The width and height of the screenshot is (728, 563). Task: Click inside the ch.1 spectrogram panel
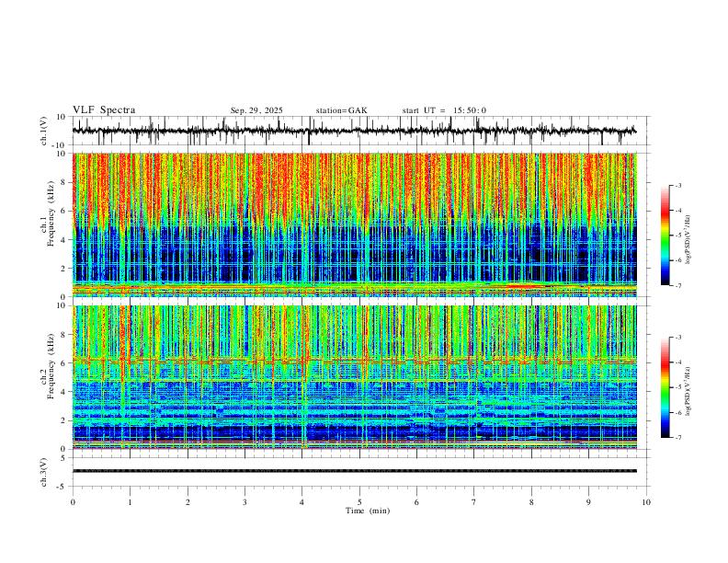click(354, 224)
